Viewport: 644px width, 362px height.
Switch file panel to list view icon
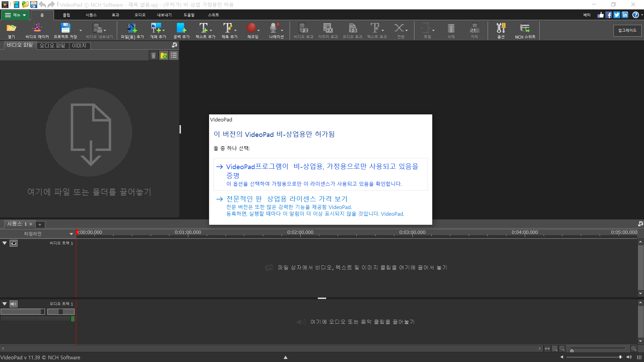point(174,56)
